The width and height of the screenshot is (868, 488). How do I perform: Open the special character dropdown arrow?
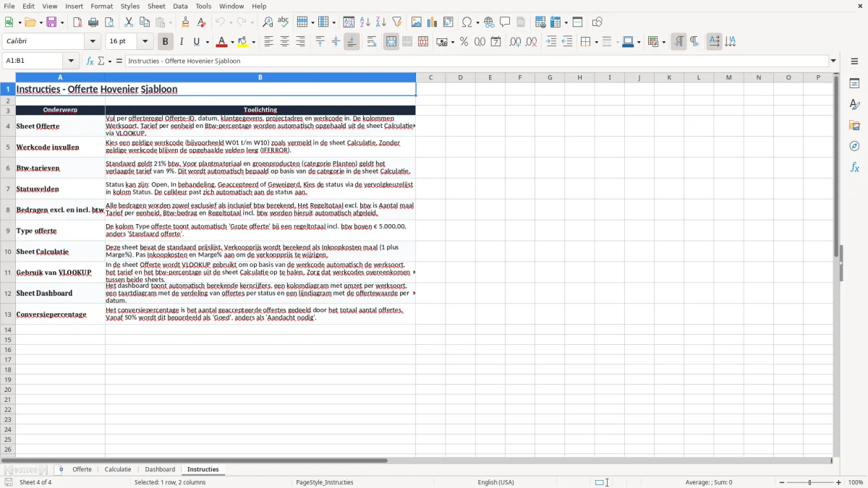[477, 22]
